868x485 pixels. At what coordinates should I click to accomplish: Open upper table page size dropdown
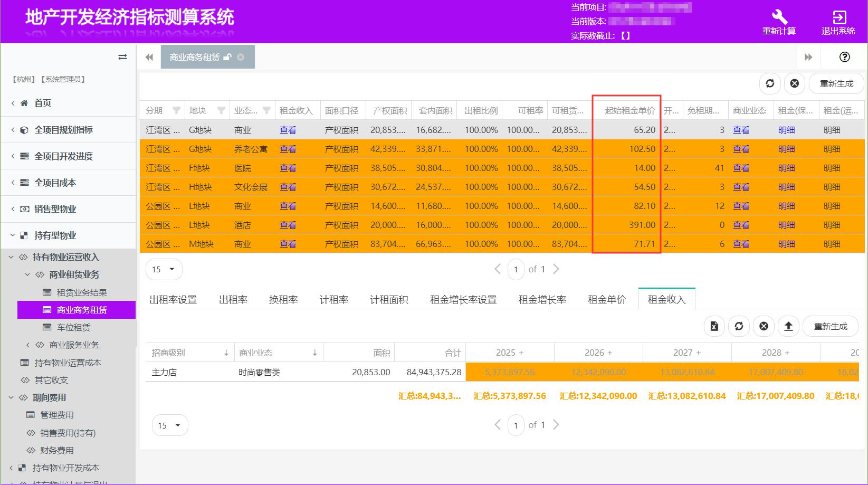click(x=164, y=269)
